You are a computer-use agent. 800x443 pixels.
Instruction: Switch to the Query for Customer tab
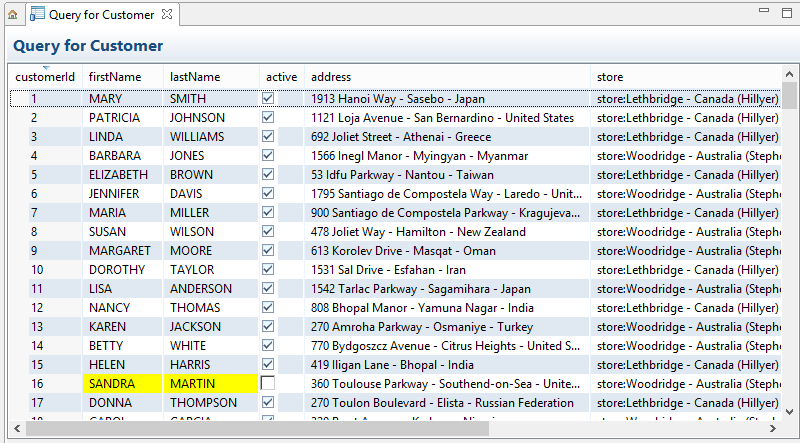[x=100, y=15]
